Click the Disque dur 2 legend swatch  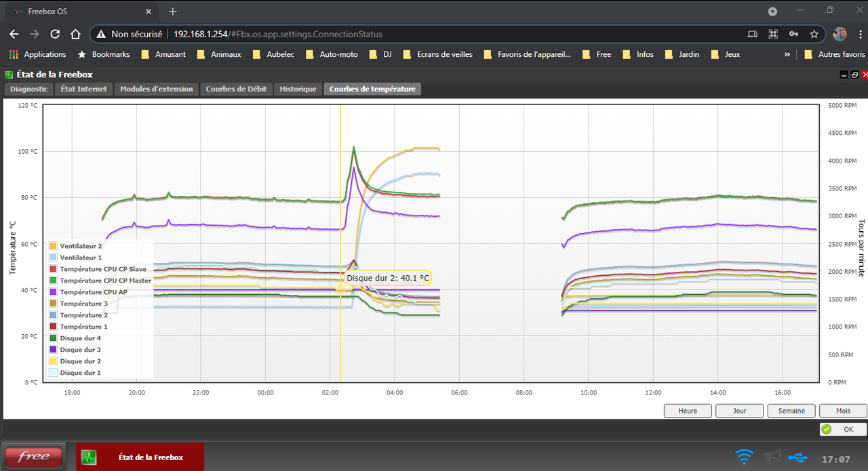point(53,361)
